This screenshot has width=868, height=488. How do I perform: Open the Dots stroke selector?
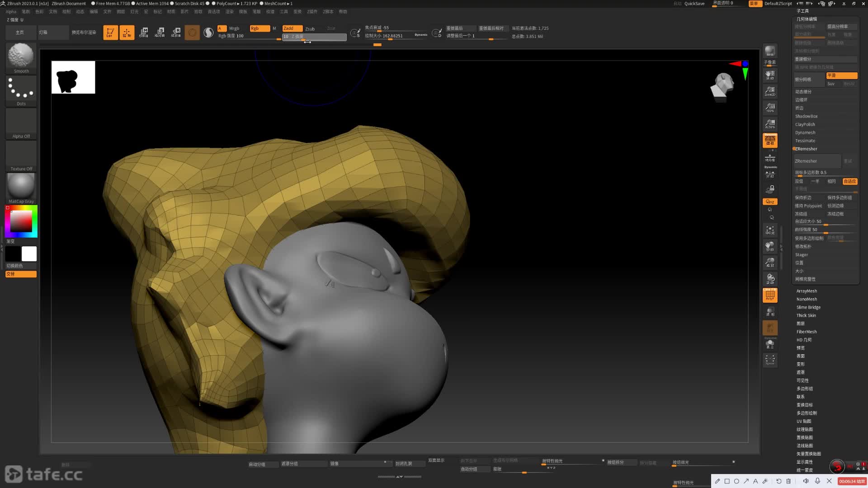(21, 91)
